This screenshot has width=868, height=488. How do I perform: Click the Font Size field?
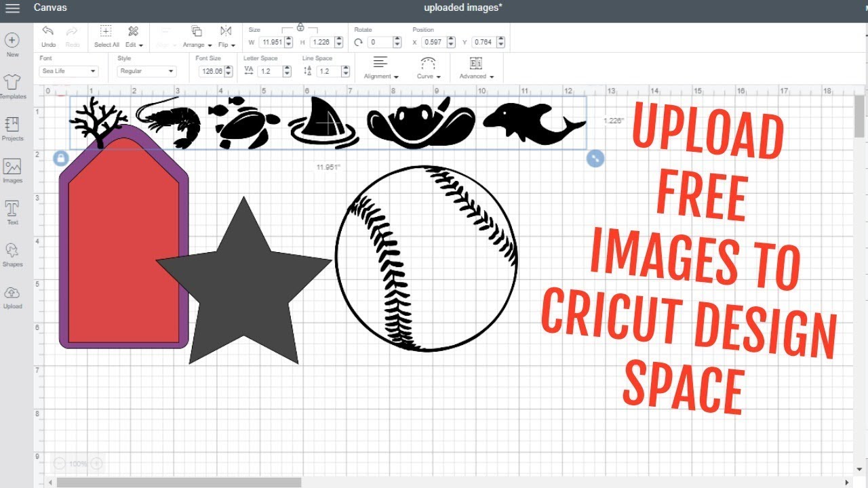(x=210, y=71)
